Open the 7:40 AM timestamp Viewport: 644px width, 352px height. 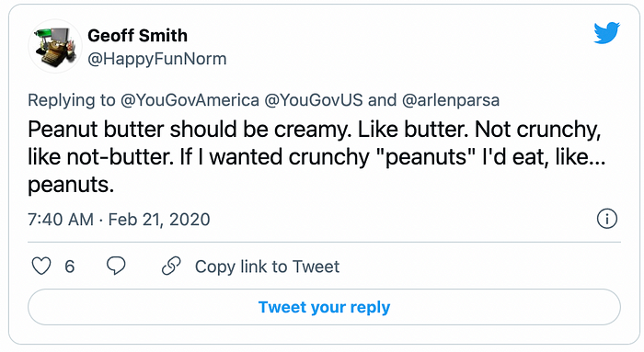(x=61, y=220)
